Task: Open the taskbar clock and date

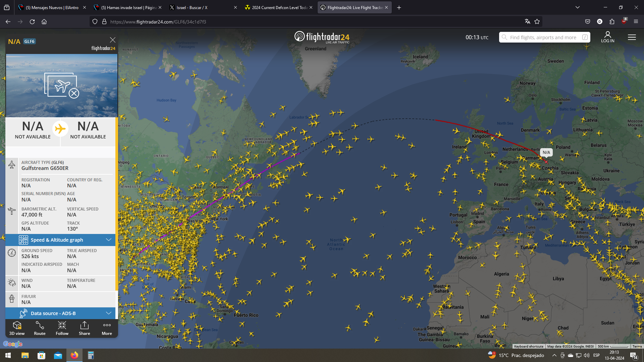Action: pyautogui.click(x=614, y=355)
